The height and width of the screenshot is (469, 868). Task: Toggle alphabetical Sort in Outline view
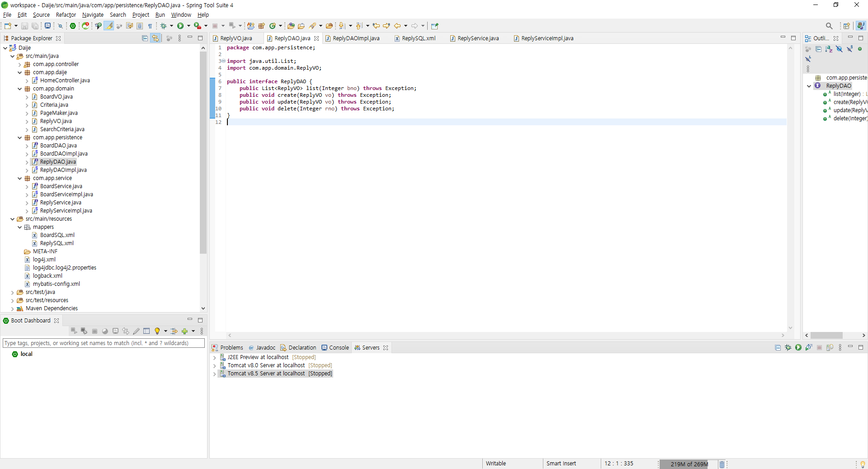click(x=829, y=49)
